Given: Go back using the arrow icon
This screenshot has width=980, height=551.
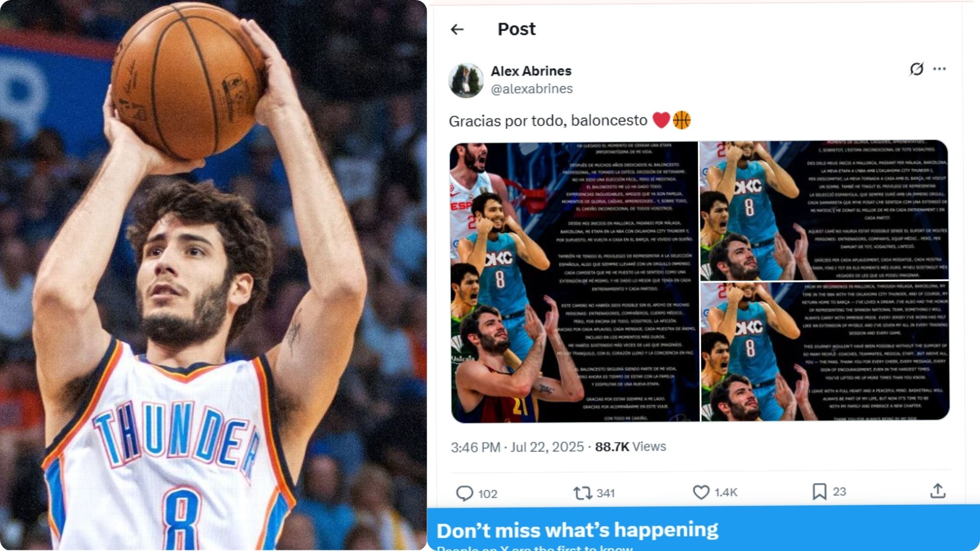Looking at the screenshot, I should [457, 30].
